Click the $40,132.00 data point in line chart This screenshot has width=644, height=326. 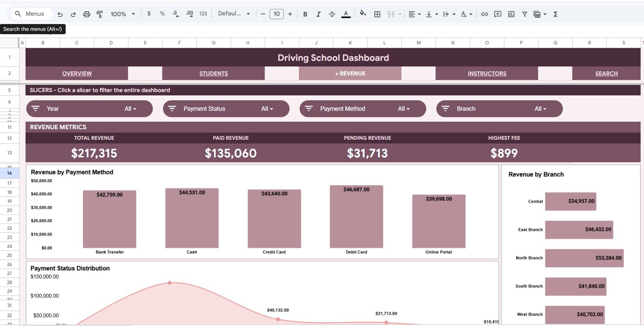click(278, 319)
